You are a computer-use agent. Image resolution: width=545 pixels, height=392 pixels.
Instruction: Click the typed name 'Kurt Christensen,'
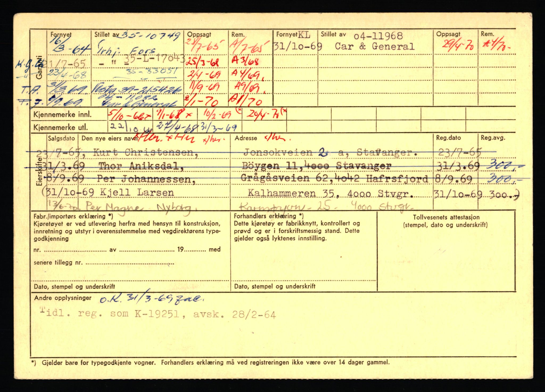click(x=145, y=153)
